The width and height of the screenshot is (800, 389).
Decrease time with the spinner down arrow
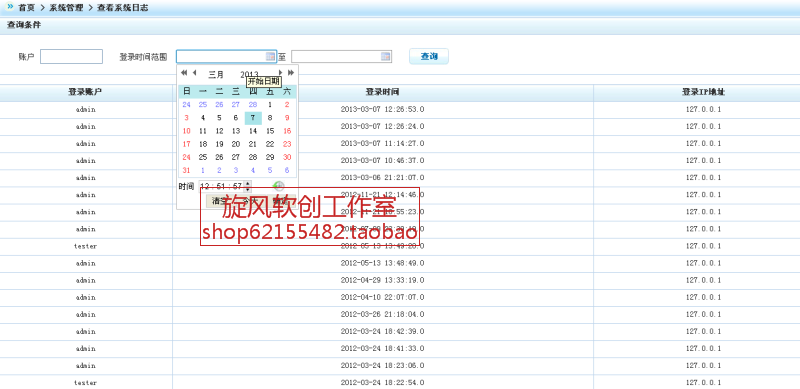[248, 189]
